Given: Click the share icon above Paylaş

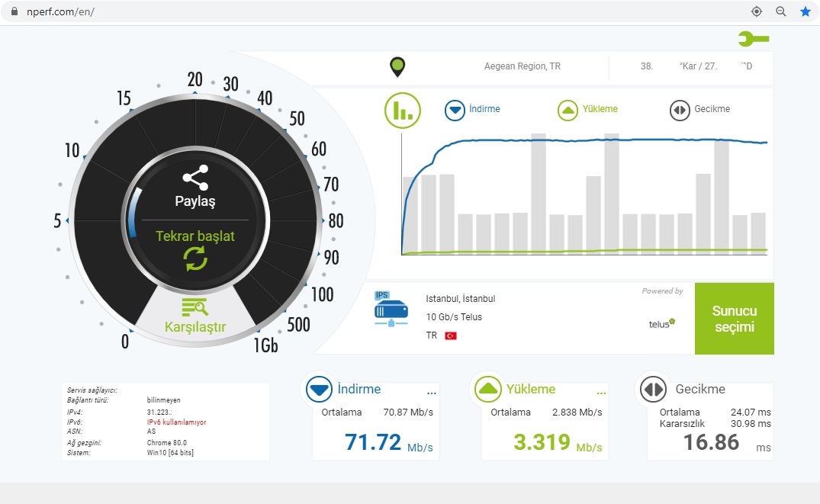Looking at the screenshot, I should [x=195, y=178].
